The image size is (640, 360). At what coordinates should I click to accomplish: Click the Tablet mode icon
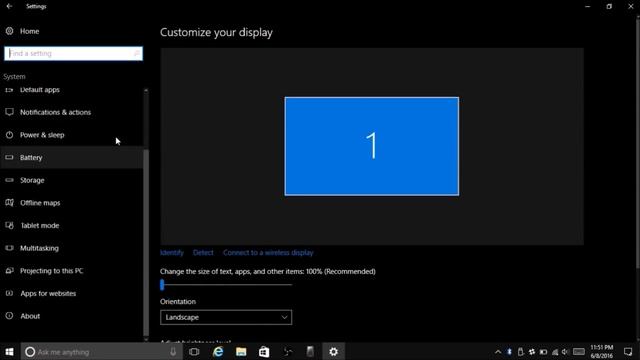click(x=9, y=225)
